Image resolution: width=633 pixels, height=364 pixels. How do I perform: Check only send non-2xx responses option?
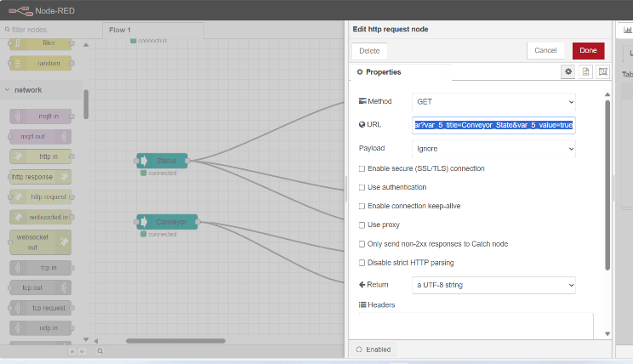pos(362,244)
